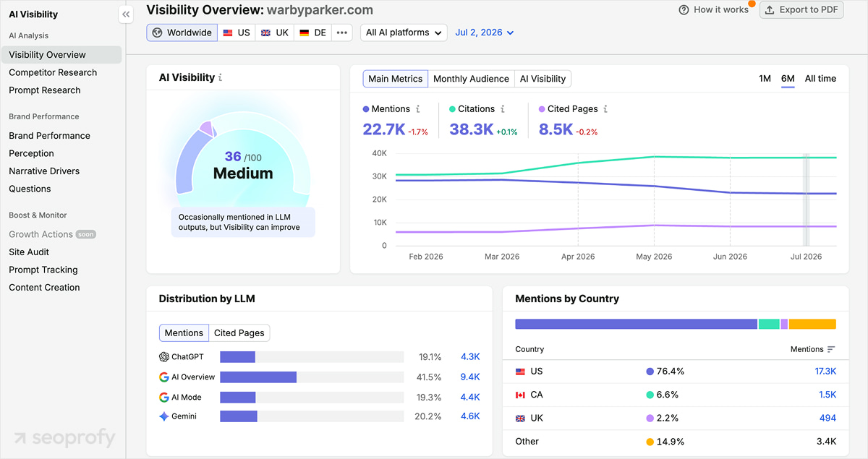Select the US region tab
The width and height of the screenshot is (868, 459).
(x=237, y=33)
